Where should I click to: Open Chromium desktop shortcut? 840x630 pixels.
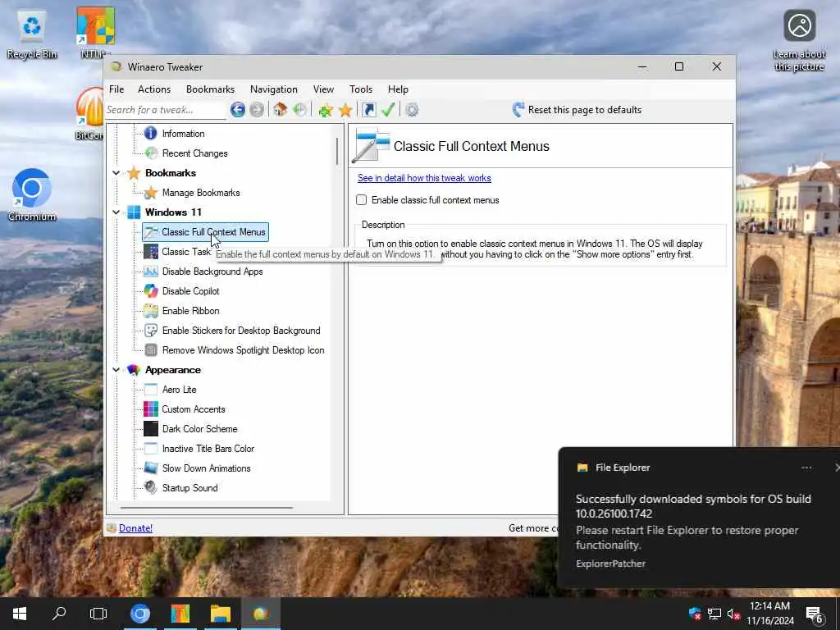[32, 195]
